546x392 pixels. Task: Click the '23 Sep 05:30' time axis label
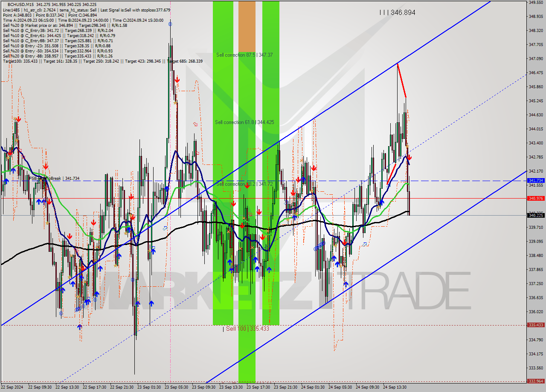pyautogui.click(x=176, y=387)
